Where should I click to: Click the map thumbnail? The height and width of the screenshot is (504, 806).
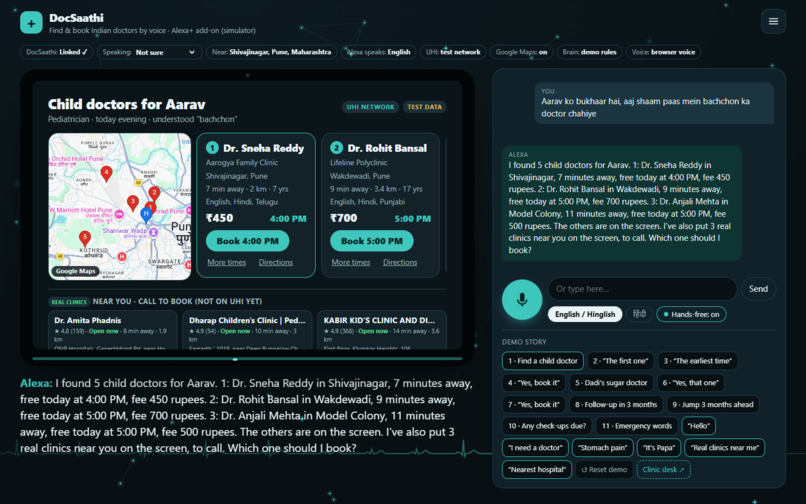tap(120, 207)
